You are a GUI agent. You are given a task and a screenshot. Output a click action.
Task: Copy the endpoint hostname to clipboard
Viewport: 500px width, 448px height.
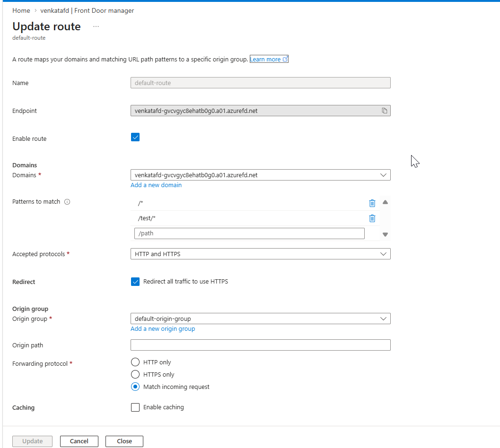(x=384, y=111)
